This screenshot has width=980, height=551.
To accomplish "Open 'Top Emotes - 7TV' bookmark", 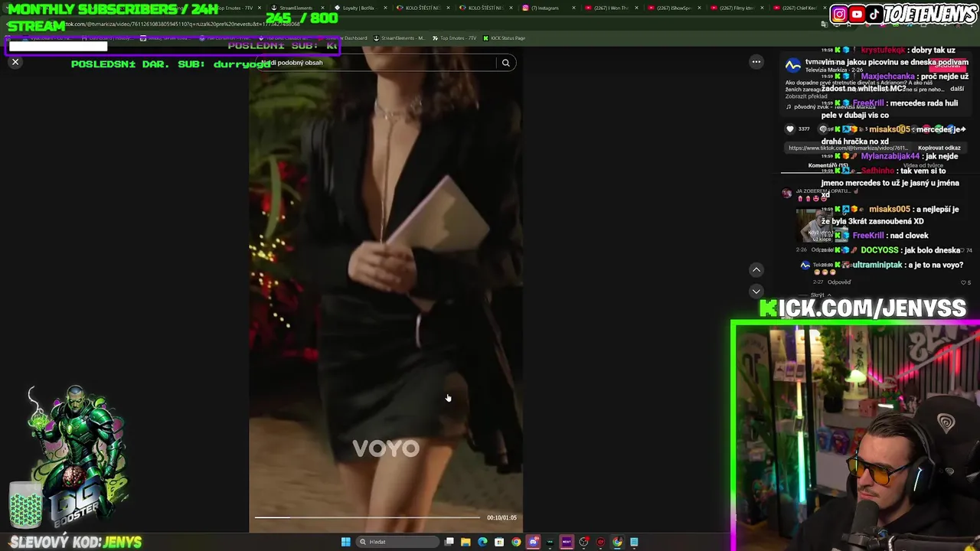I will [454, 38].
